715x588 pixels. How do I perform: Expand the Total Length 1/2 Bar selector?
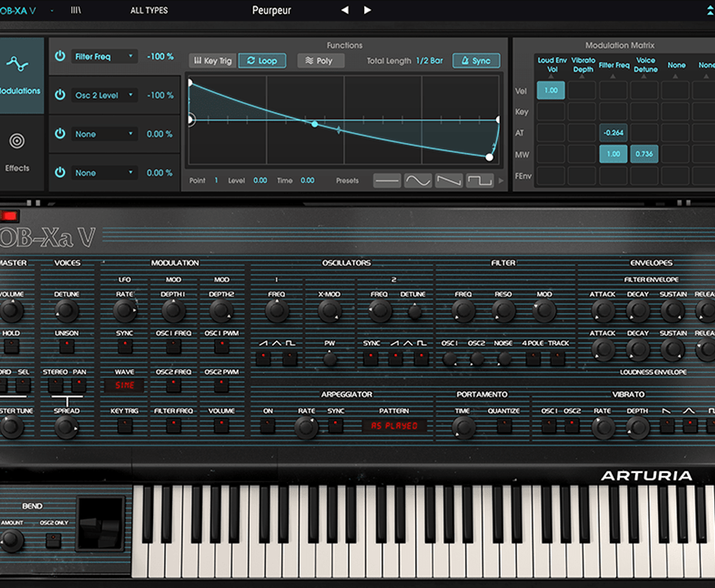point(429,61)
